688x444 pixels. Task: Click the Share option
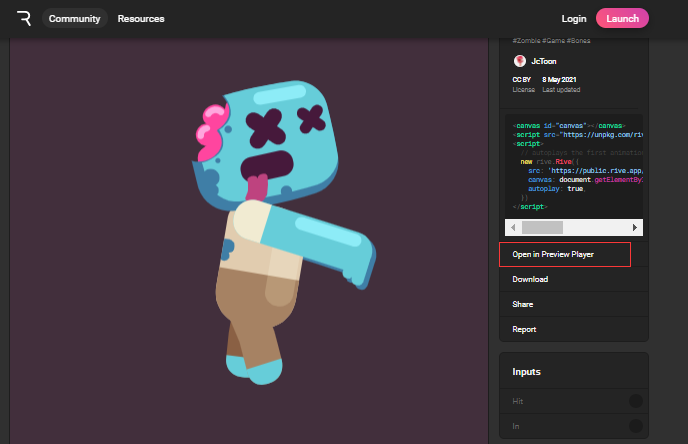point(574,304)
